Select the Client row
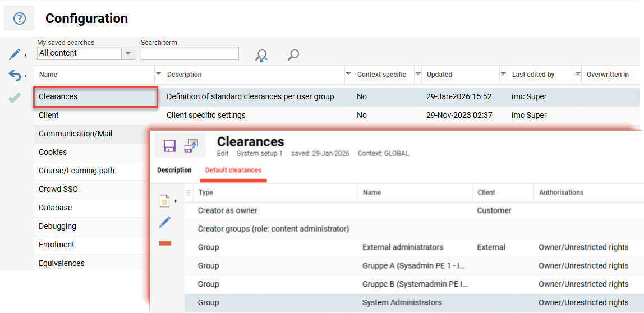Screen dimensions: 644x313 pyautogui.click(x=337, y=116)
